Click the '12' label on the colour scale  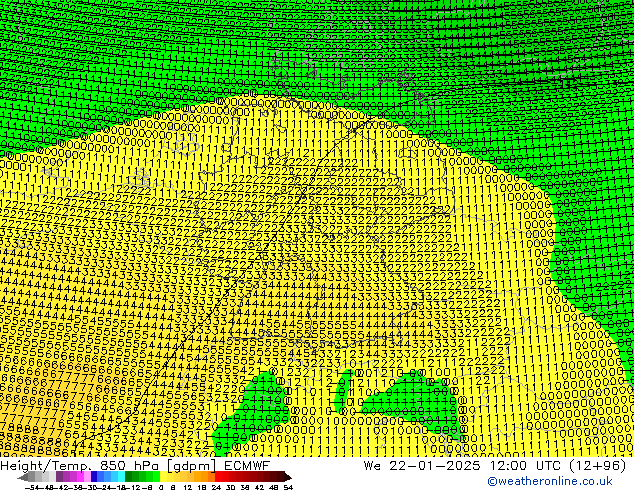(187, 488)
